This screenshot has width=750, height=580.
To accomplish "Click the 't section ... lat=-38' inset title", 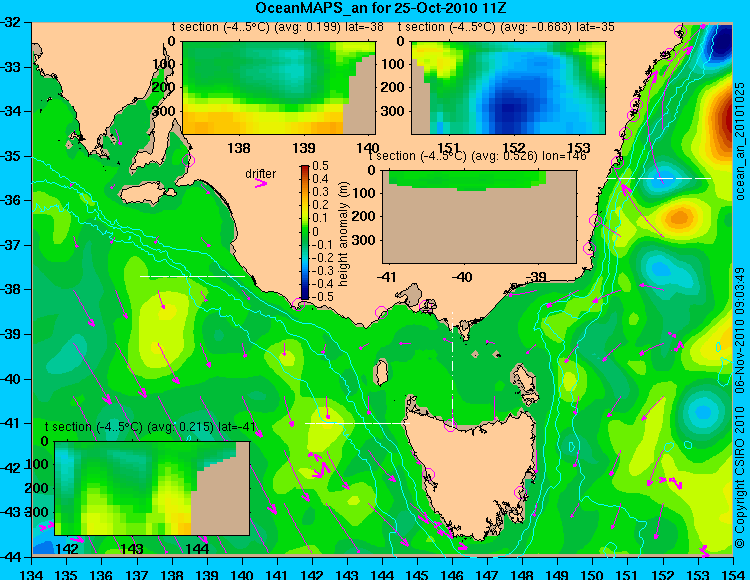I will (x=277, y=27).
